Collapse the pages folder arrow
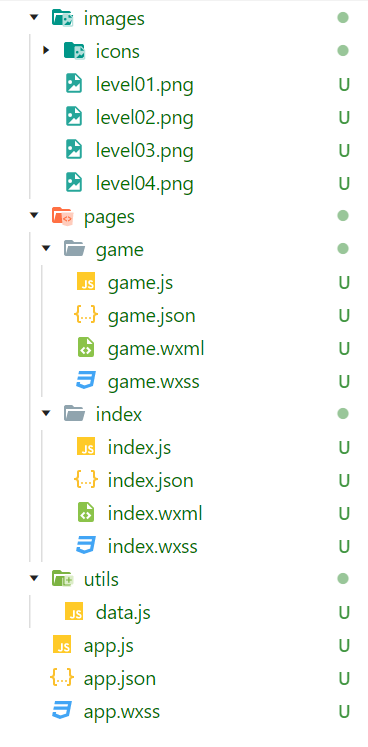The height and width of the screenshot is (747, 368). coord(34,216)
